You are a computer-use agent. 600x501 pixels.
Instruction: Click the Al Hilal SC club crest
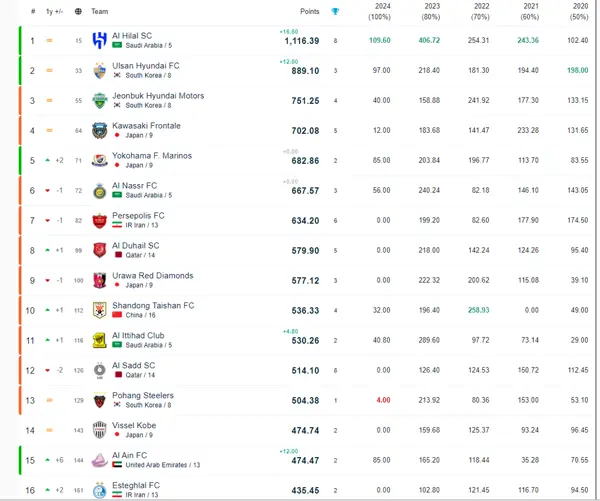pyautogui.click(x=99, y=40)
